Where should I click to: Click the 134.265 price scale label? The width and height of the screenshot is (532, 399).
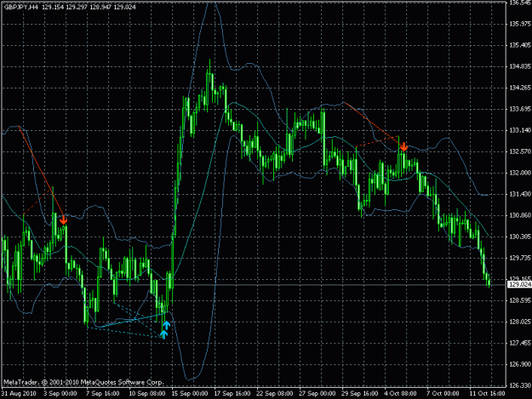(x=520, y=88)
